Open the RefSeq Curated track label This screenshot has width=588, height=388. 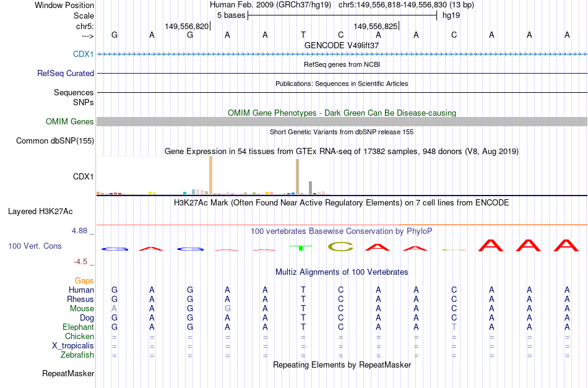point(66,73)
